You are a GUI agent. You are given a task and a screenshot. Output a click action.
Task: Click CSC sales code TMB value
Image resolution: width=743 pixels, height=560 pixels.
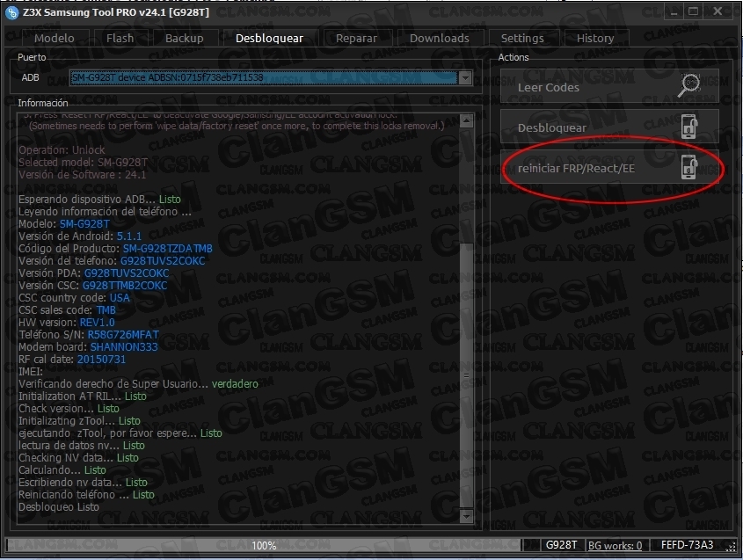coord(106,309)
